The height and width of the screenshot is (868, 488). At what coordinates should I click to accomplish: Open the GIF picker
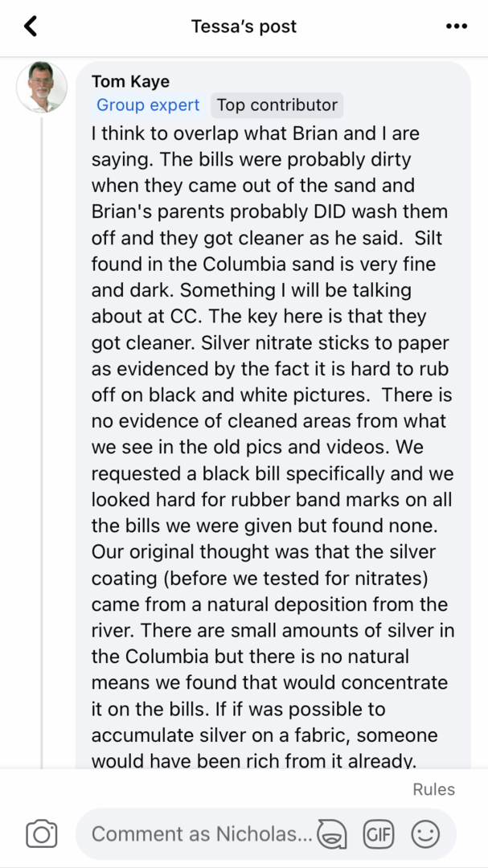pyautogui.click(x=379, y=833)
